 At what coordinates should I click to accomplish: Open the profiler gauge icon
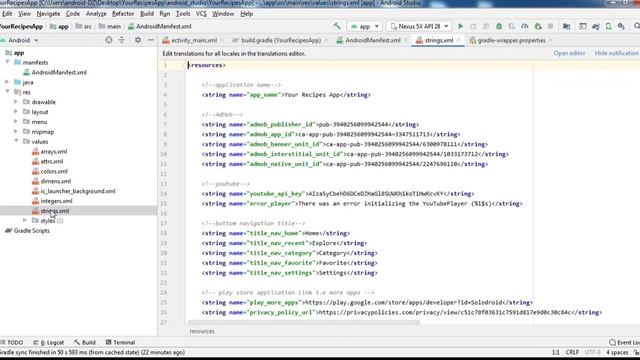524,26
